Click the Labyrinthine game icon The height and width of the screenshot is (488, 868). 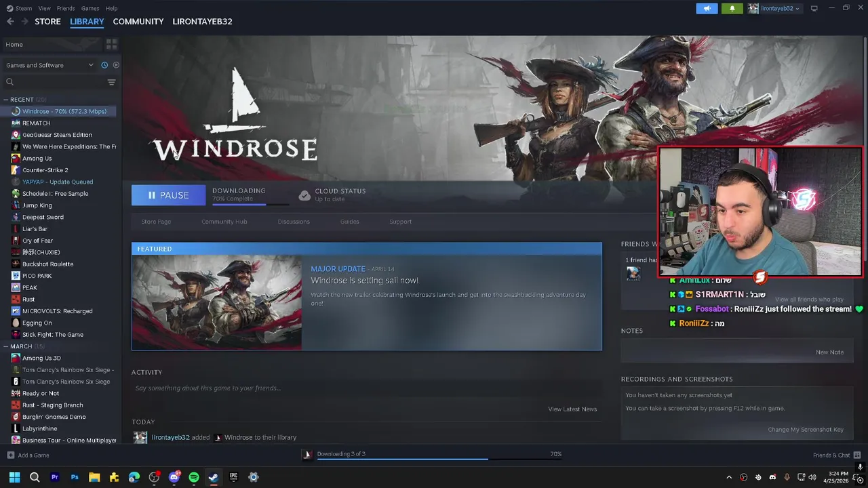click(16, 428)
